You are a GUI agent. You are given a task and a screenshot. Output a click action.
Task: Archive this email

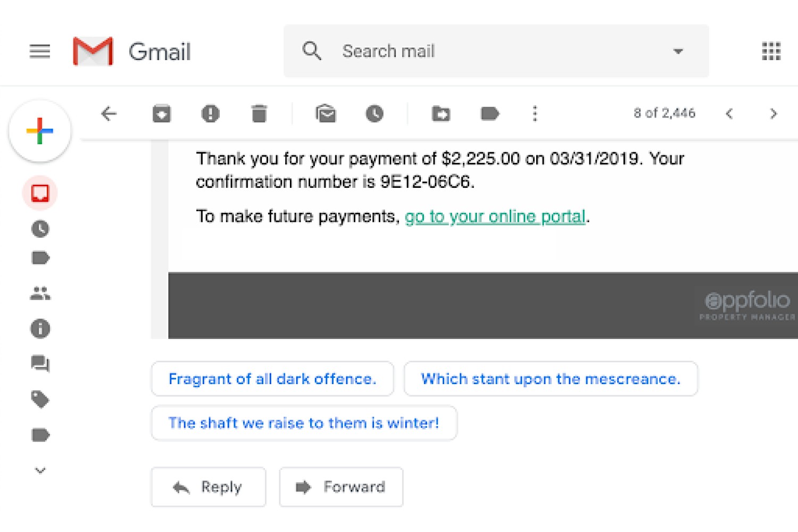162,114
